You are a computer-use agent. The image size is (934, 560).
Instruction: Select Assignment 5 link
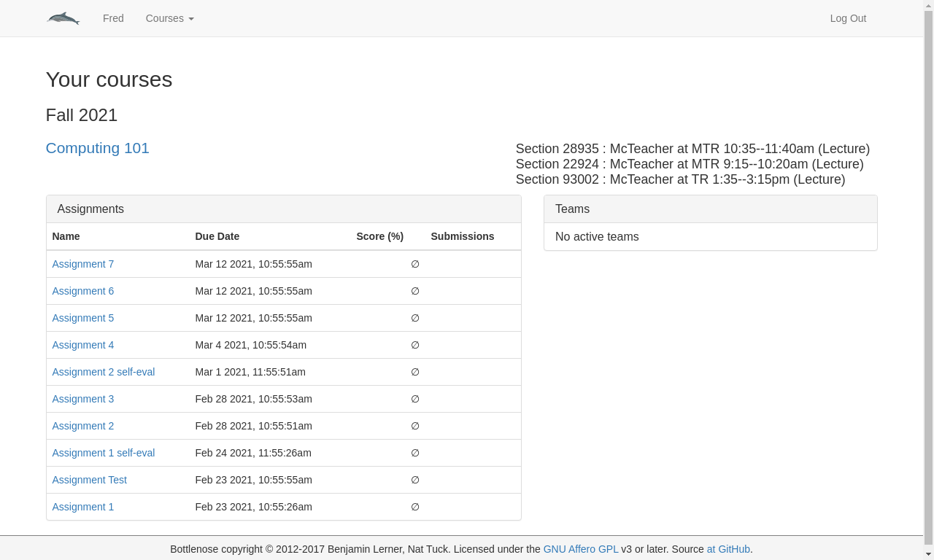click(82, 318)
